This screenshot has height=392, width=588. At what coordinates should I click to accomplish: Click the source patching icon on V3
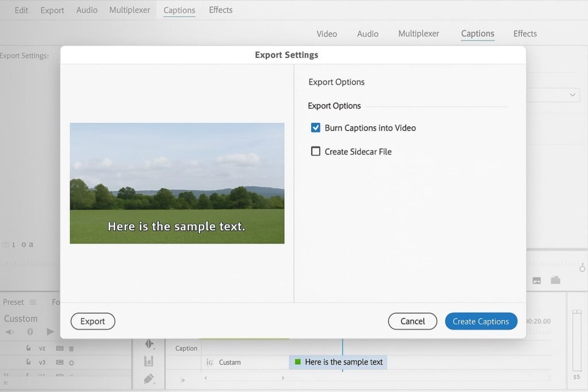tap(59, 363)
